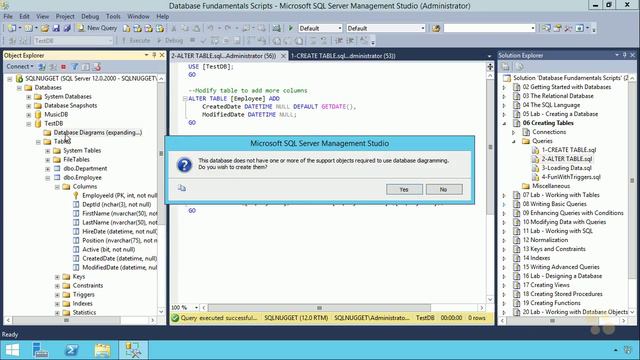
Task: Collapse the Queries folder in Solution Explorer
Action: click(x=514, y=141)
